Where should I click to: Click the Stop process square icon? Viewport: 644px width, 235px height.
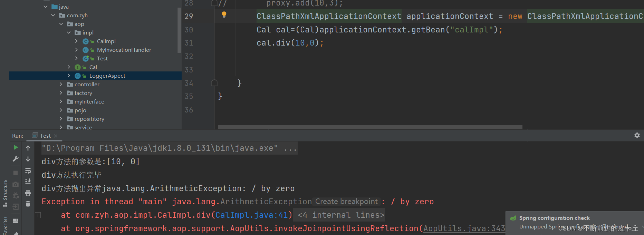(16, 173)
